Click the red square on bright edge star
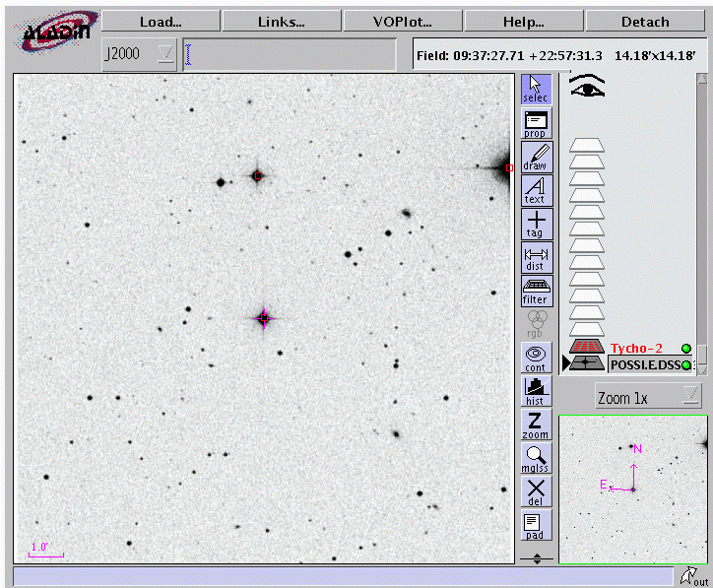The height and width of the screenshot is (588, 713). tap(509, 167)
